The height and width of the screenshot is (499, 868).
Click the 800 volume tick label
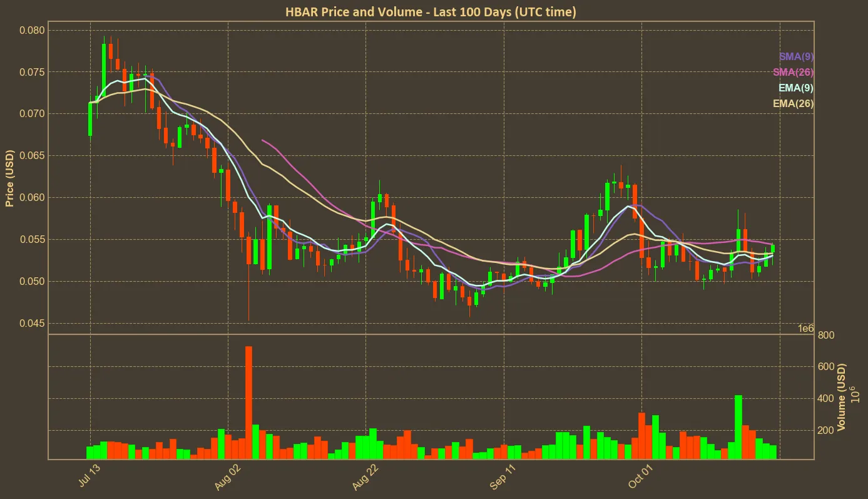(826, 336)
